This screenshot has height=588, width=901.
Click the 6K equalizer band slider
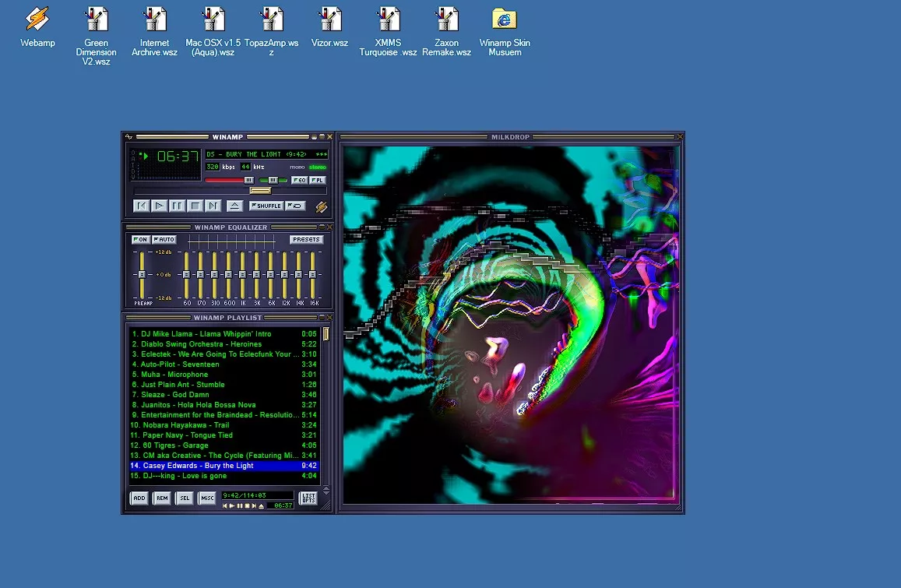coord(271,275)
